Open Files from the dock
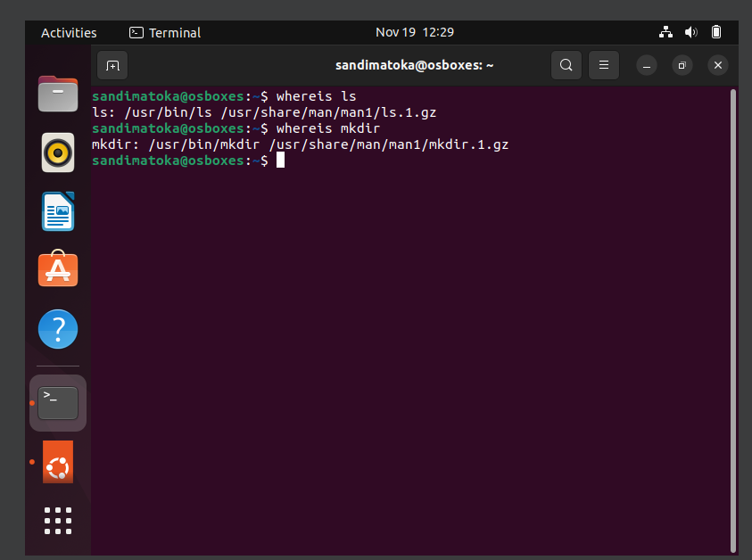 pyautogui.click(x=58, y=94)
